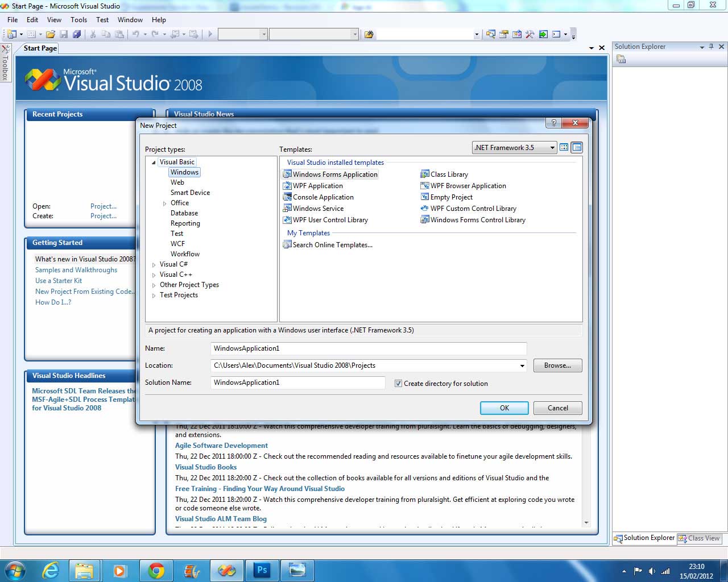Click the Paste toolbar icon
Screen dimensions: 728x582
(x=119, y=34)
